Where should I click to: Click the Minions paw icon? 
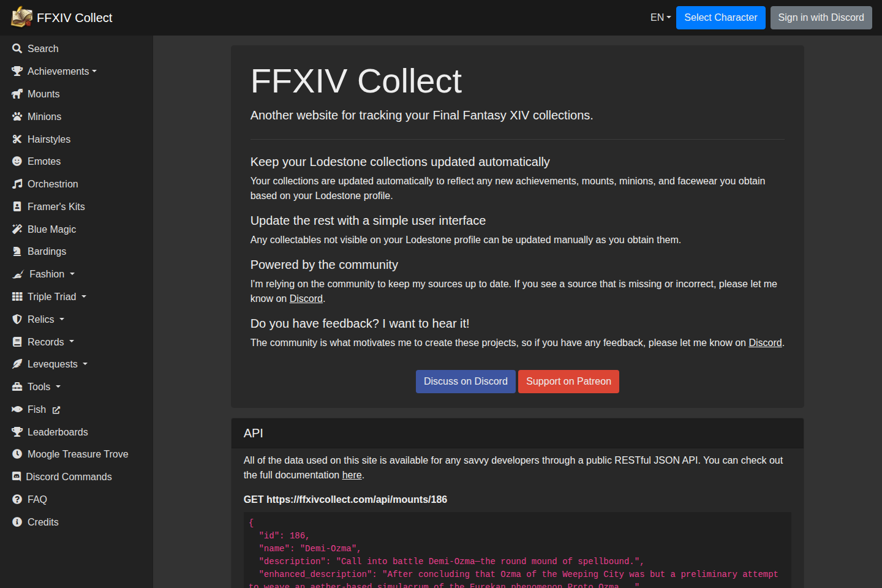(17, 116)
